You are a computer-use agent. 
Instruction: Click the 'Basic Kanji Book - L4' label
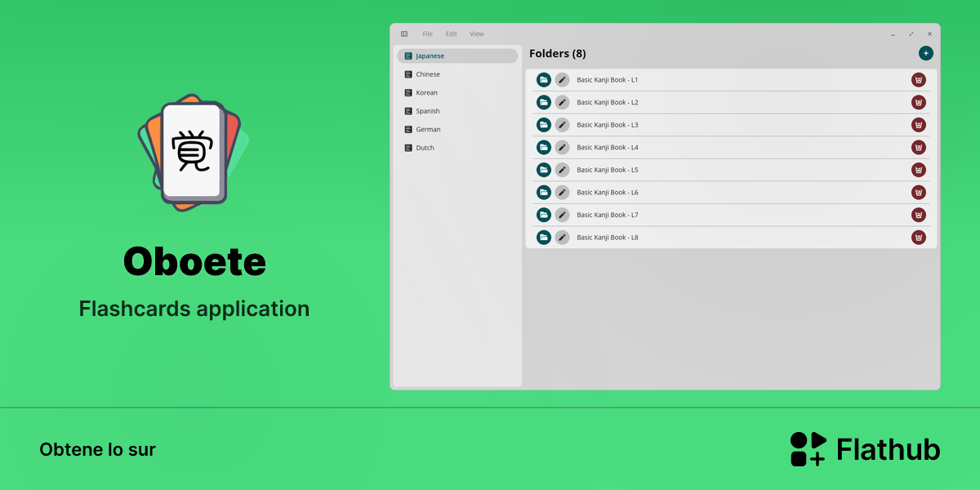point(608,147)
